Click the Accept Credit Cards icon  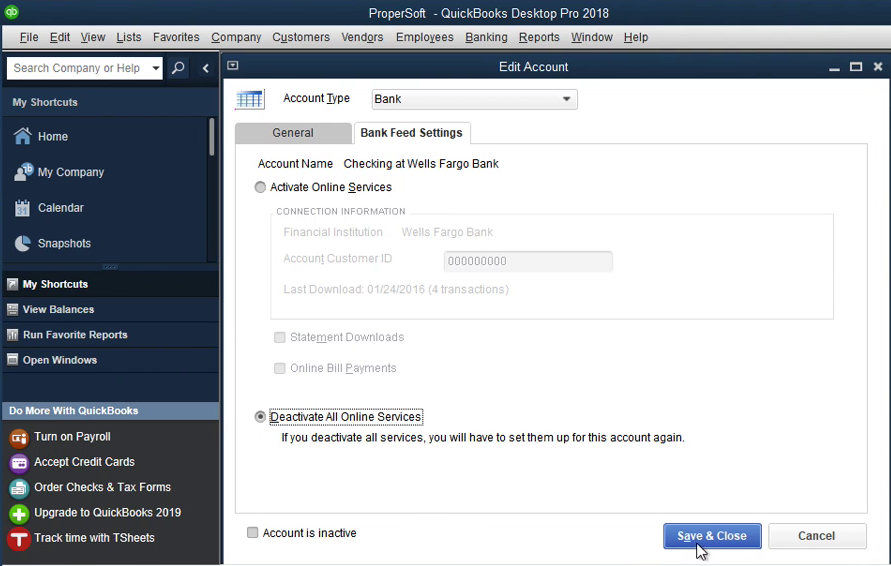click(x=19, y=463)
